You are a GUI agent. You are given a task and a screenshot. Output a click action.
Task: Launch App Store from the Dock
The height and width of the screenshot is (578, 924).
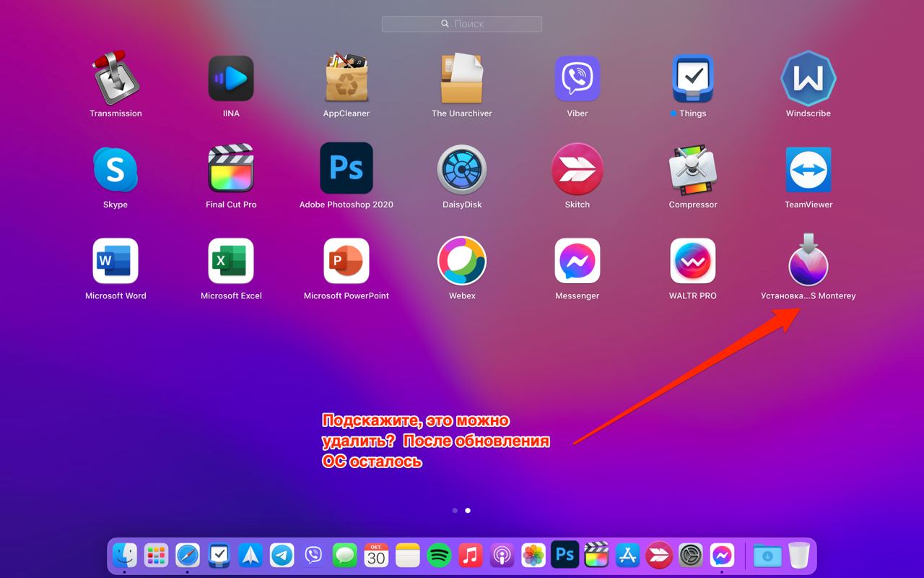(627, 555)
